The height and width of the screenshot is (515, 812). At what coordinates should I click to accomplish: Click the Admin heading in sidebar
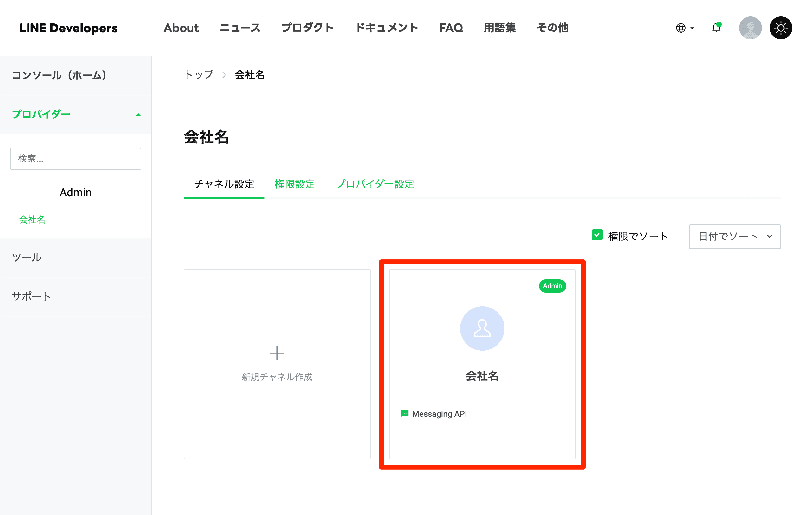(76, 193)
